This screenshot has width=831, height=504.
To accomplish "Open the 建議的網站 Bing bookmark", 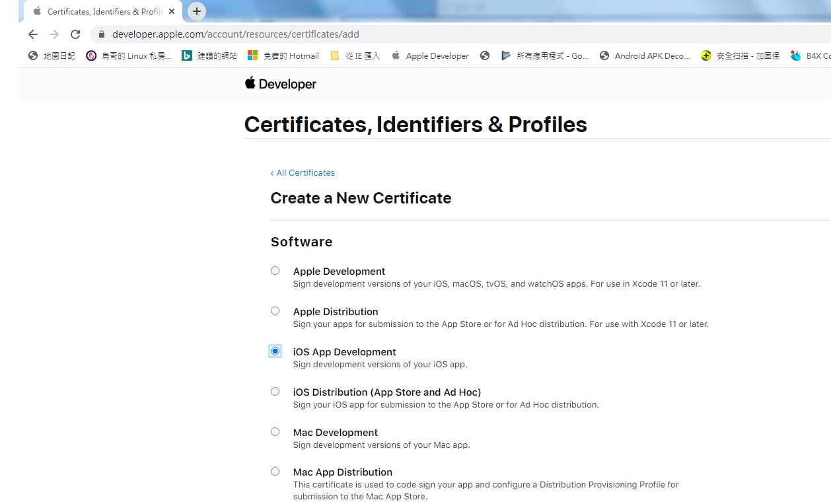I will pos(209,56).
